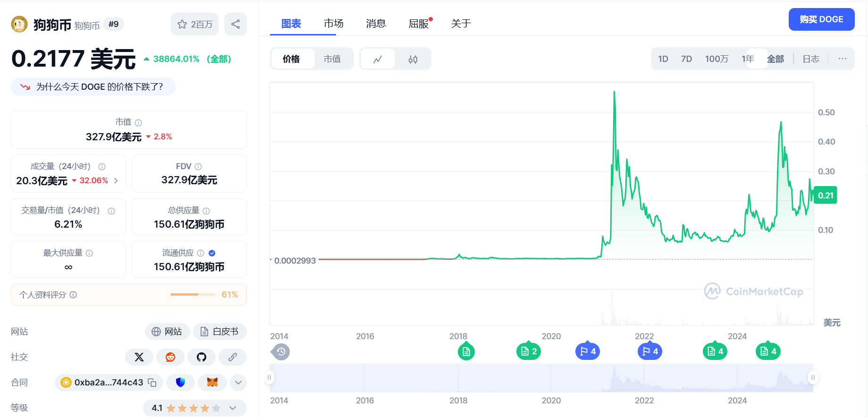Open 为什么今天 DOGE 的价格下跌了 link

(93, 87)
